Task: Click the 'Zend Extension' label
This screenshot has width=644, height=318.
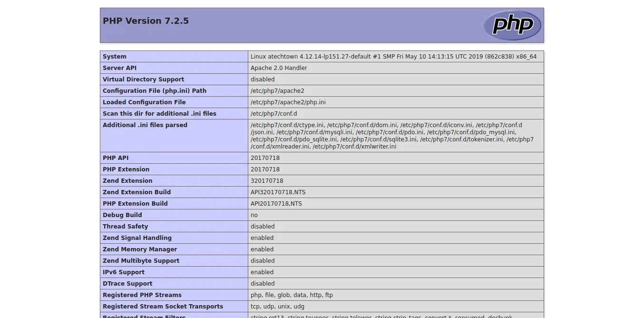Action: coord(127,181)
